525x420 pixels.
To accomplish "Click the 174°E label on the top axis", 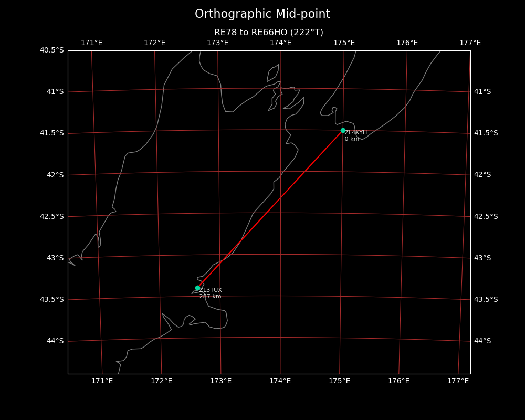I will pyautogui.click(x=280, y=43).
